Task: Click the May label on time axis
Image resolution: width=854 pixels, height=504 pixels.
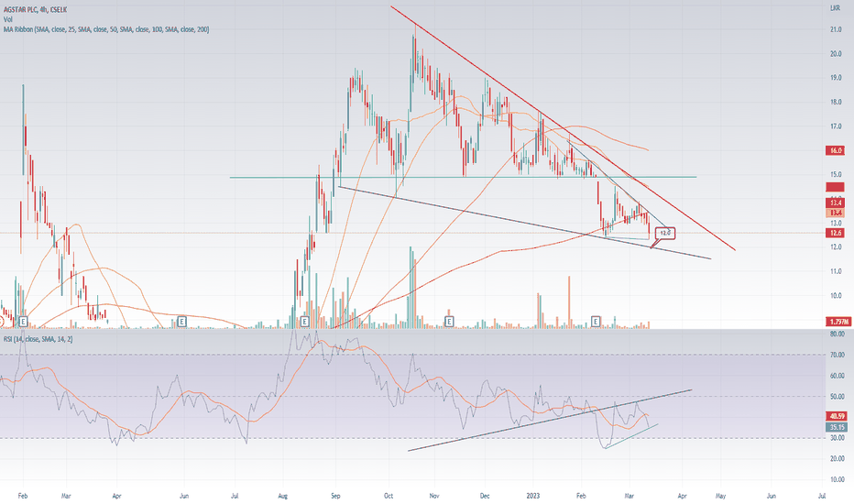Action: click(x=720, y=496)
